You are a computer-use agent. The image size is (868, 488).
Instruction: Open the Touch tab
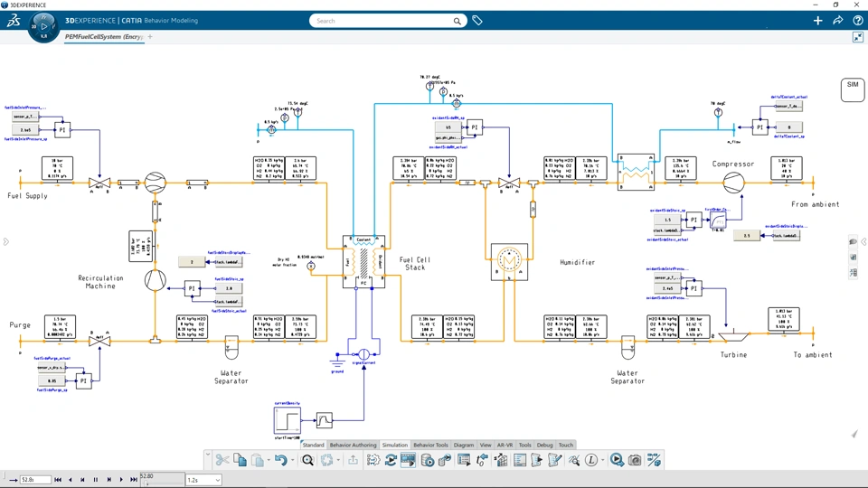point(566,445)
